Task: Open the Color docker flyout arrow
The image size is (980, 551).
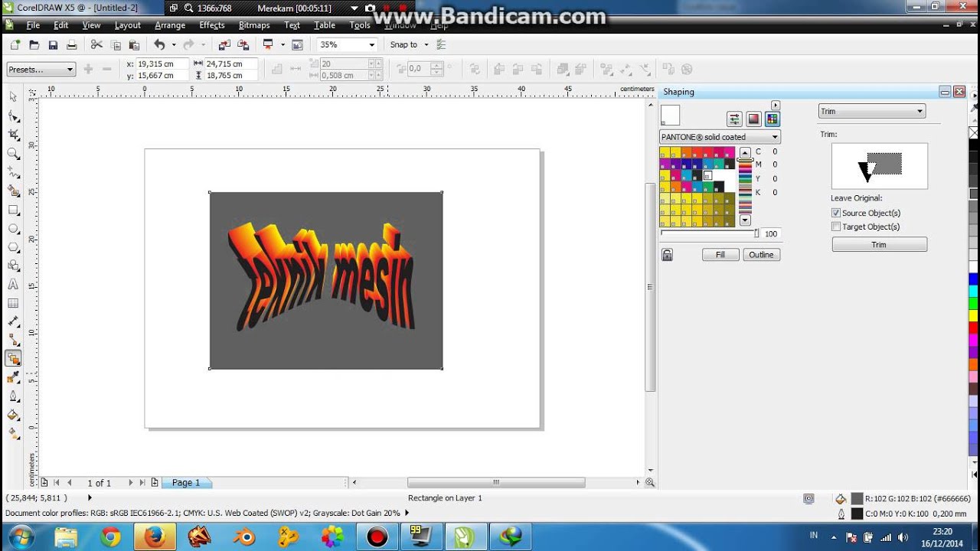Action: click(x=776, y=105)
